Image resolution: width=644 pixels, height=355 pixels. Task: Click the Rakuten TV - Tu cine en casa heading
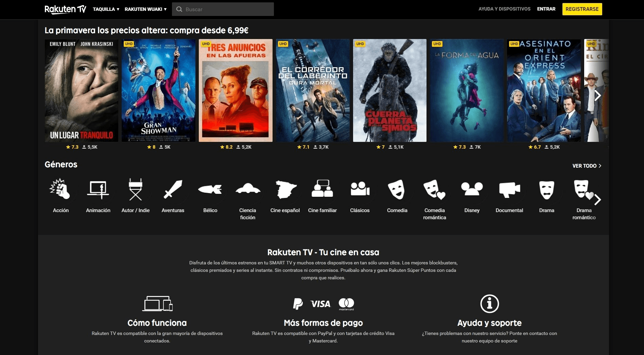point(323,252)
